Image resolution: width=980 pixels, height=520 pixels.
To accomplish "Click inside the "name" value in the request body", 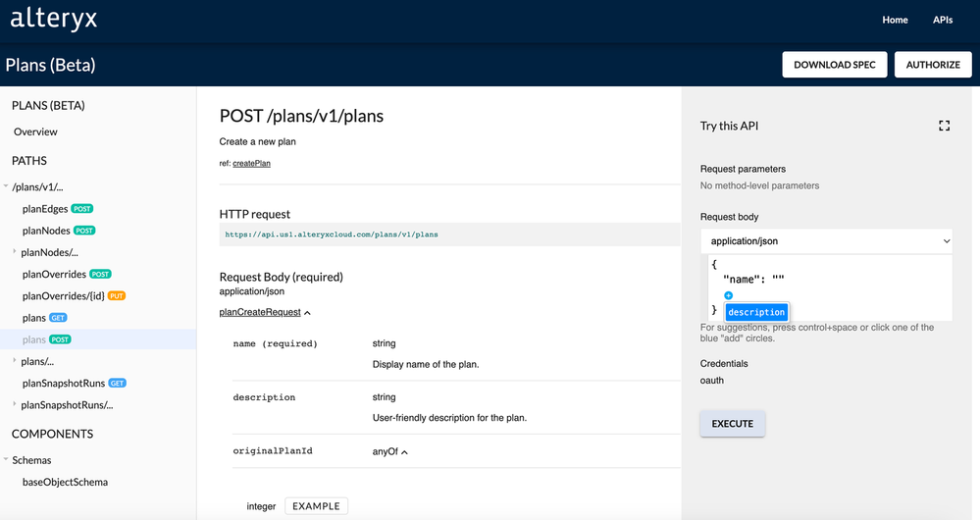I will 778,280.
